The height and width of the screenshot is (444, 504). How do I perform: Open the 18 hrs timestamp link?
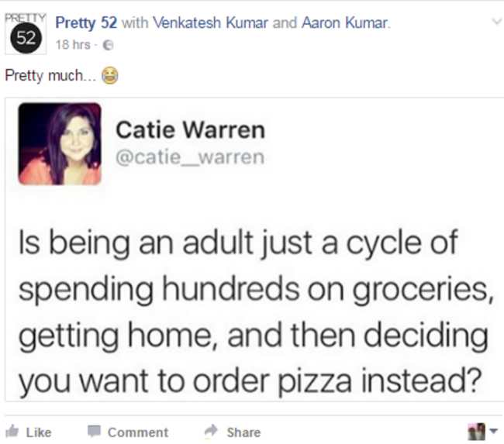click(73, 45)
